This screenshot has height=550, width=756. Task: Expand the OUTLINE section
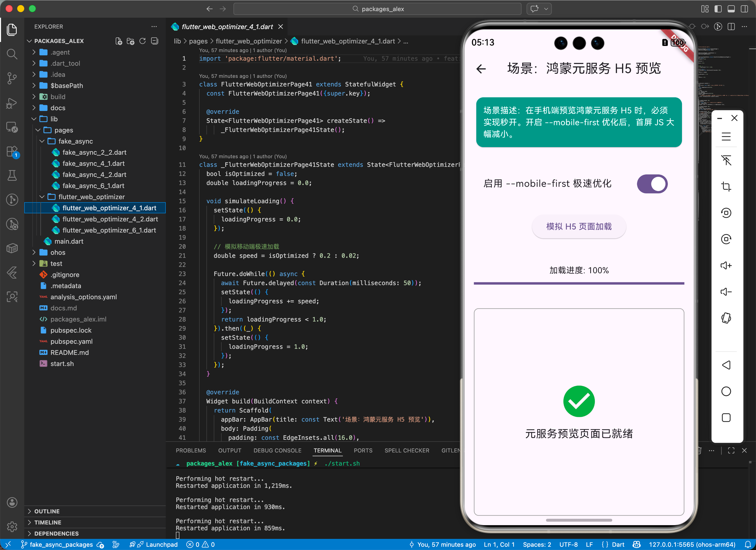[47, 511]
